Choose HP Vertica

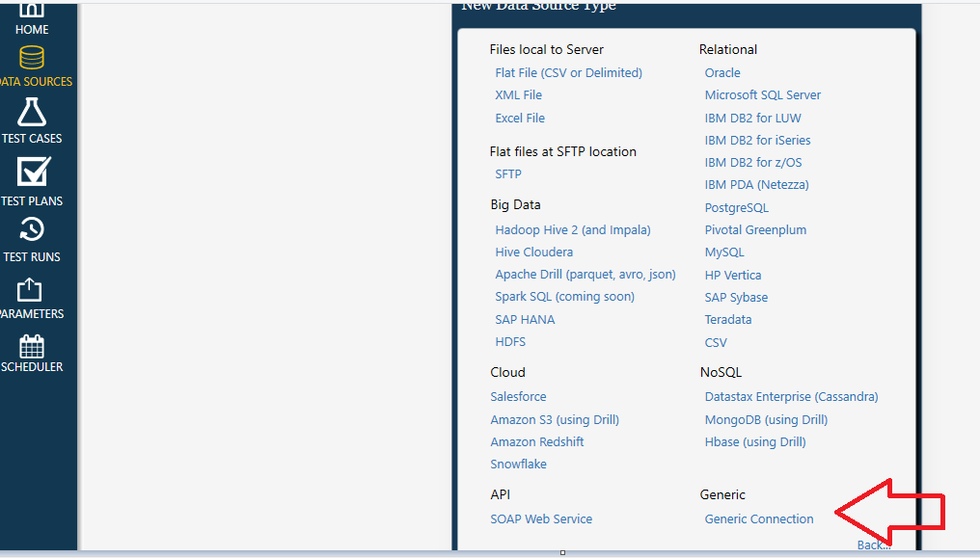(733, 276)
